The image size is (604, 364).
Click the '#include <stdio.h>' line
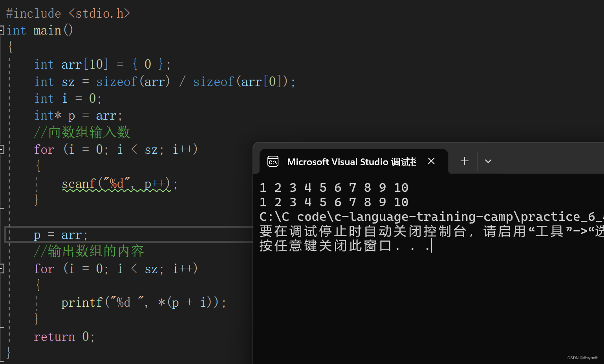point(68,13)
